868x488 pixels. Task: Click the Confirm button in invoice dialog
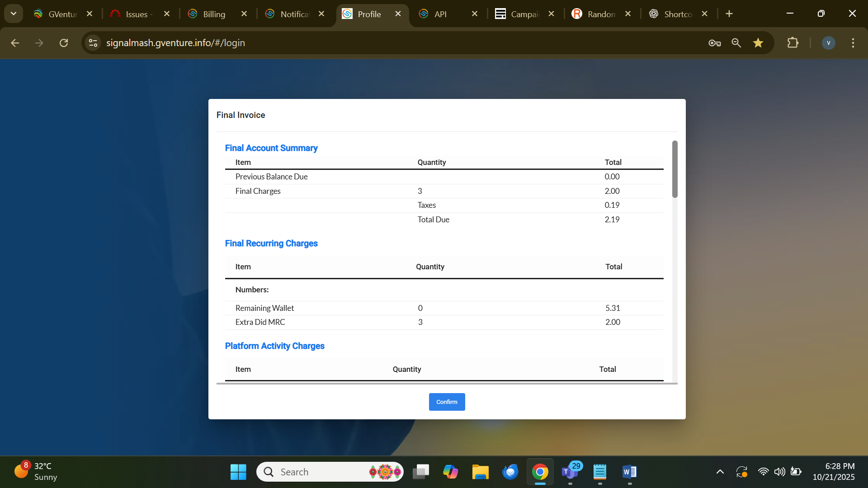(447, 402)
